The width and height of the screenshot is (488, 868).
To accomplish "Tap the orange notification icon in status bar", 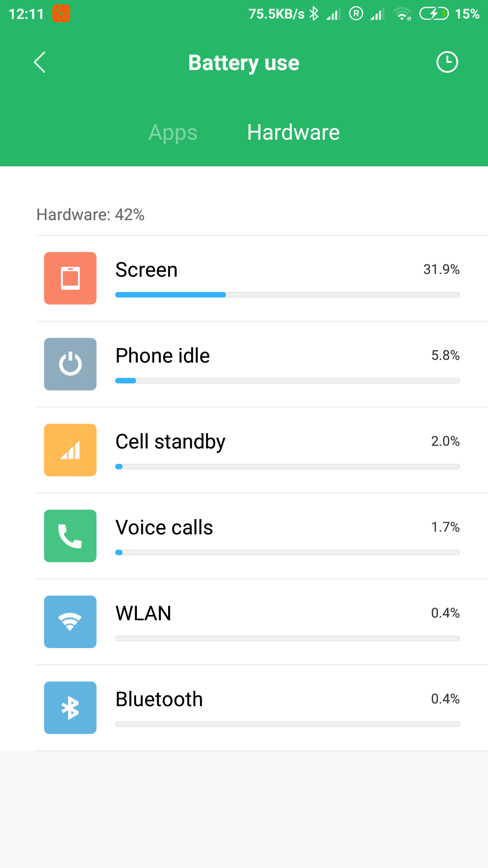I will pyautogui.click(x=61, y=14).
